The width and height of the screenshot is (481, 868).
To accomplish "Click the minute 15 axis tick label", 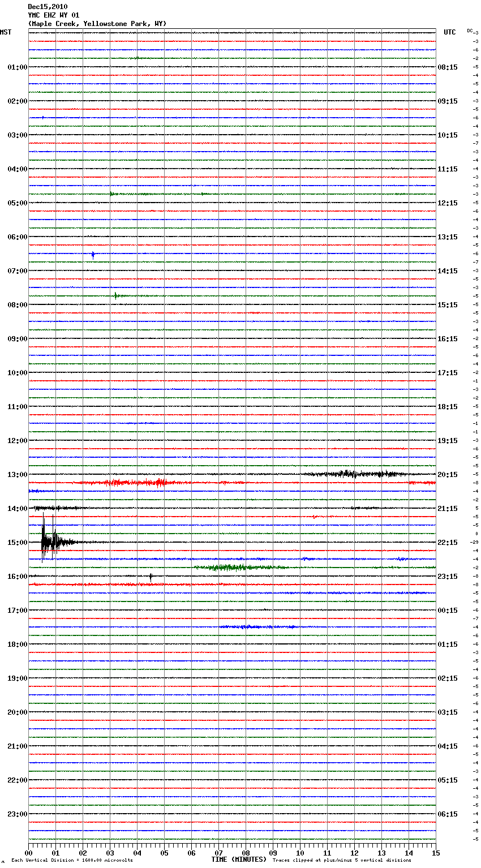I will click(436, 853).
